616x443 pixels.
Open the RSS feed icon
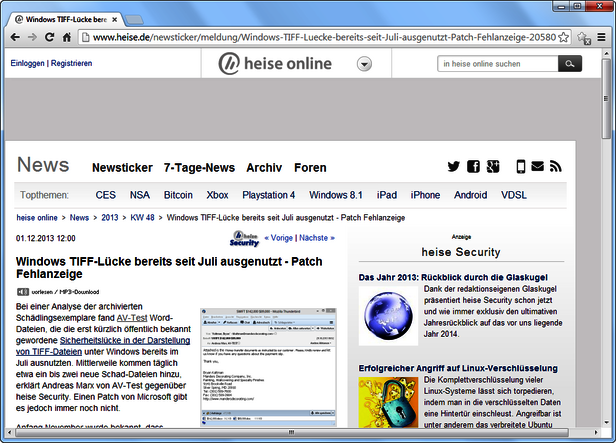557,167
